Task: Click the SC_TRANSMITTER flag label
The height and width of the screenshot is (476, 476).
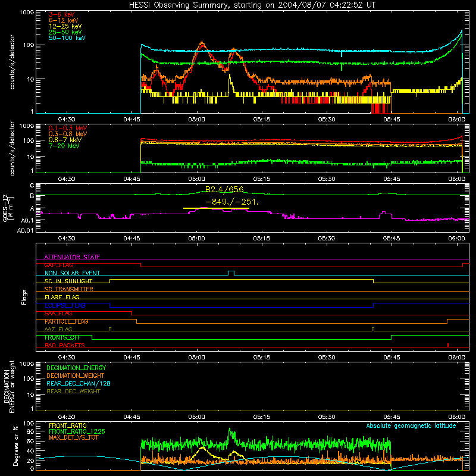Action: (68, 289)
